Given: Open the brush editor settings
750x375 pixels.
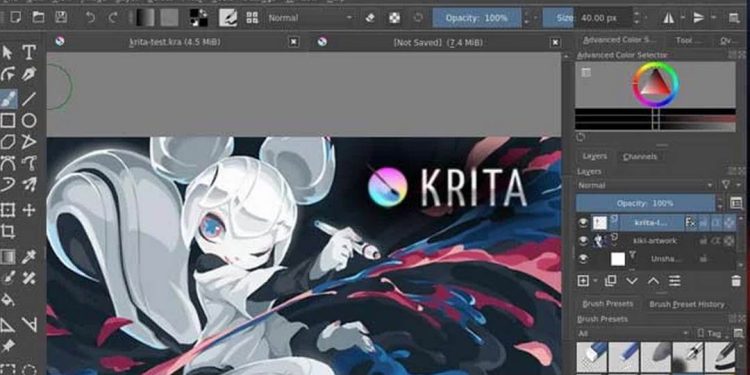Looking at the screenshot, I should [x=228, y=18].
